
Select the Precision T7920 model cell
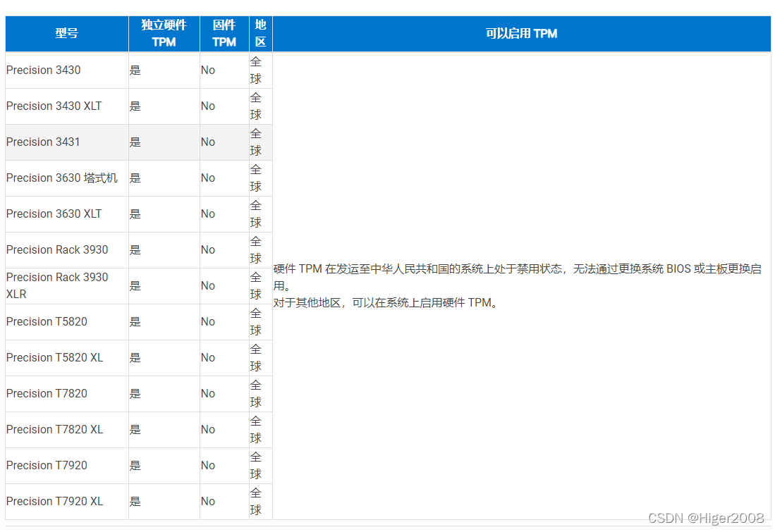click(67, 466)
